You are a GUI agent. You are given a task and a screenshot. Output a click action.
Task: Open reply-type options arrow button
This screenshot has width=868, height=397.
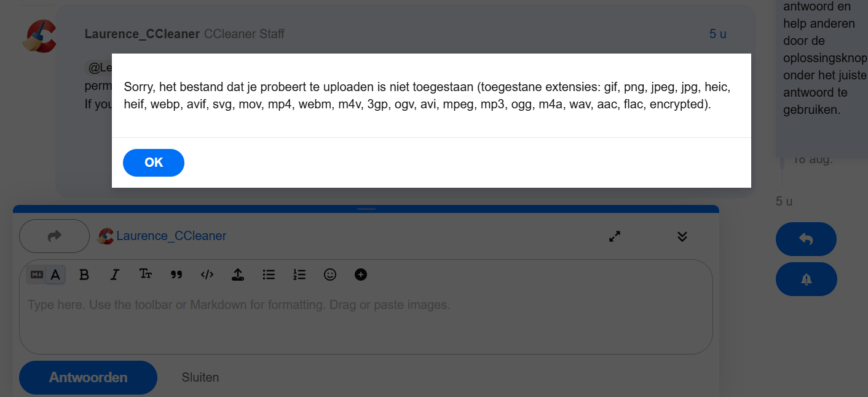[x=55, y=236]
